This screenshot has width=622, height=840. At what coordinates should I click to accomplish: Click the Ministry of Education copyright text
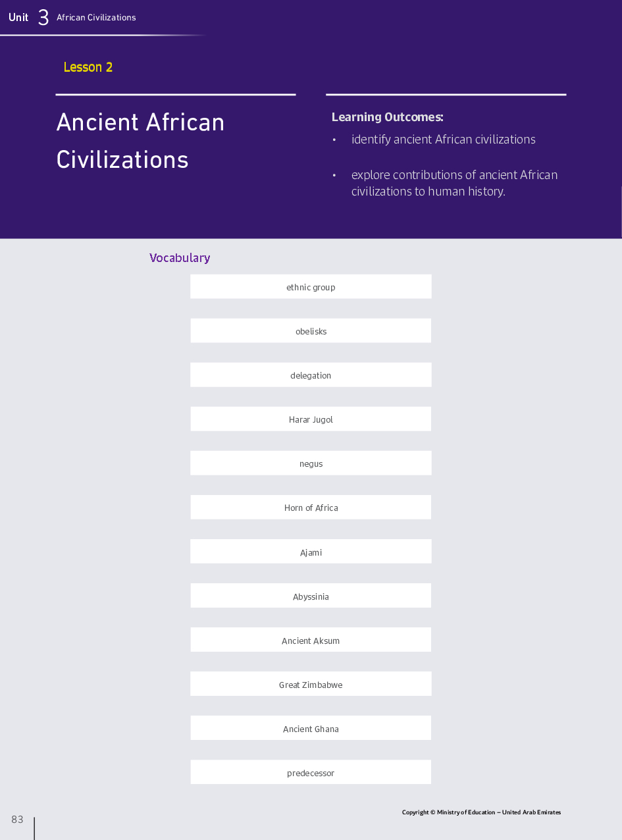[481, 812]
